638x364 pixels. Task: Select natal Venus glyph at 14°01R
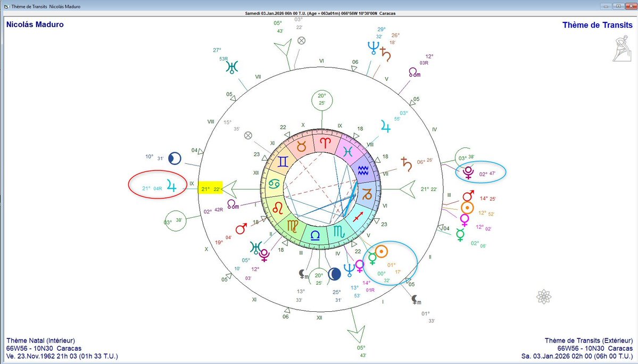(360, 267)
